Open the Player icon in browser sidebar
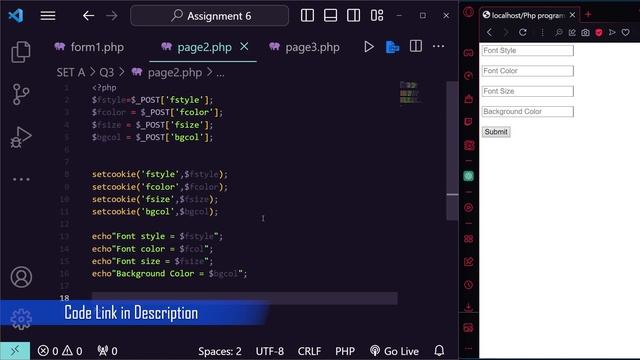Image resolution: width=640 pixels, height=360 pixels. (x=469, y=207)
